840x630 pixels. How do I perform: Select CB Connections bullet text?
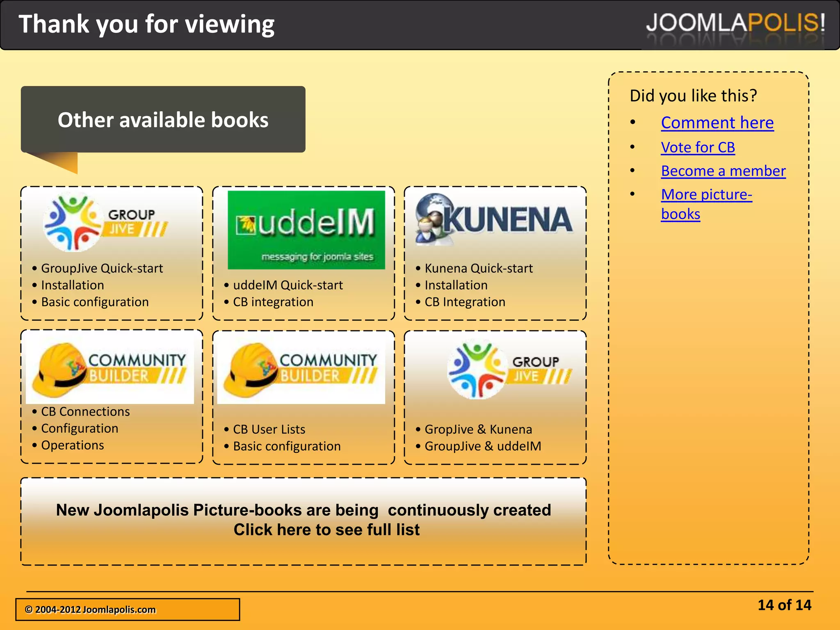pos(85,411)
